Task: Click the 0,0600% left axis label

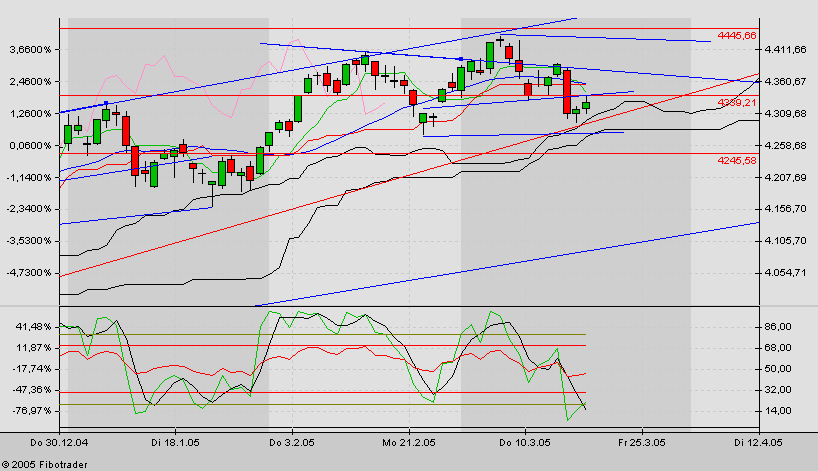Action: pos(30,146)
